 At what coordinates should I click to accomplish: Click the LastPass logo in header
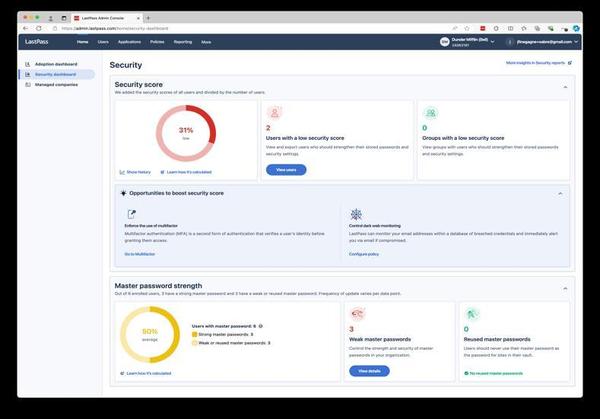pos(36,42)
